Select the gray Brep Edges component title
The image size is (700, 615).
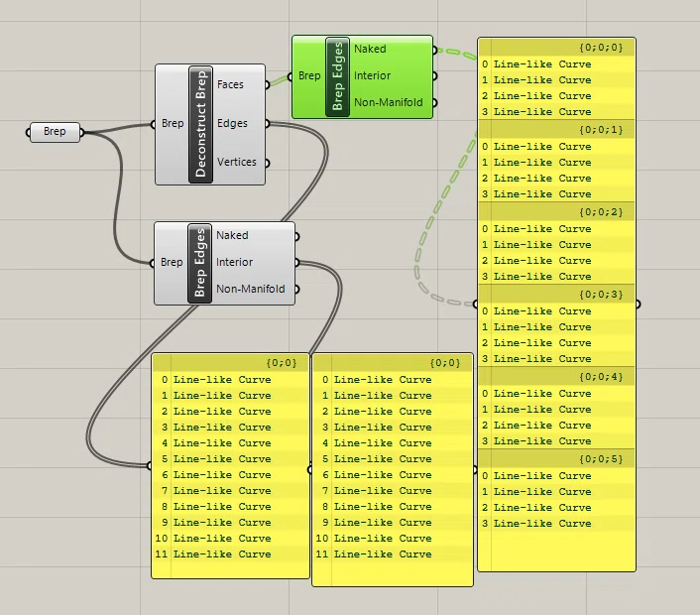(199, 263)
